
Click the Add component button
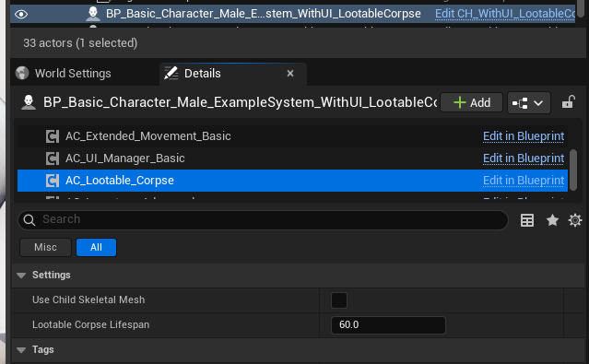click(x=471, y=102)
